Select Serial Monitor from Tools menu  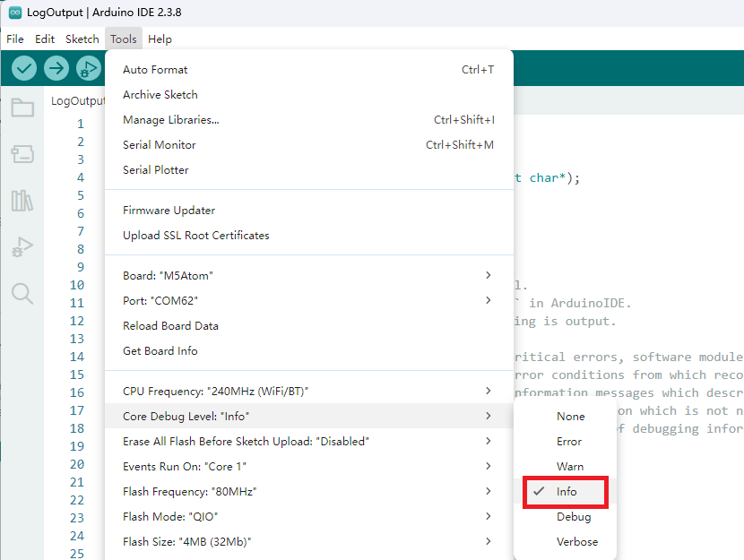coord(160,145)
